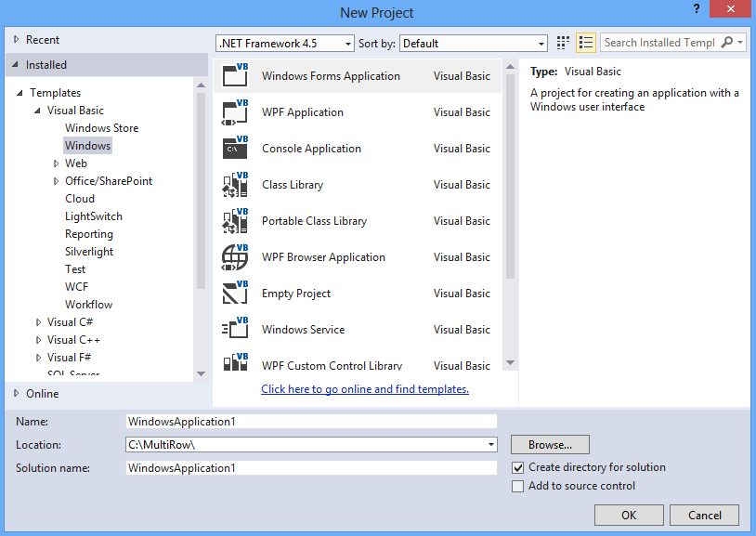The image size is (756, 536).
Task: Collapse the Templates tree node
Action: (20, 93)
